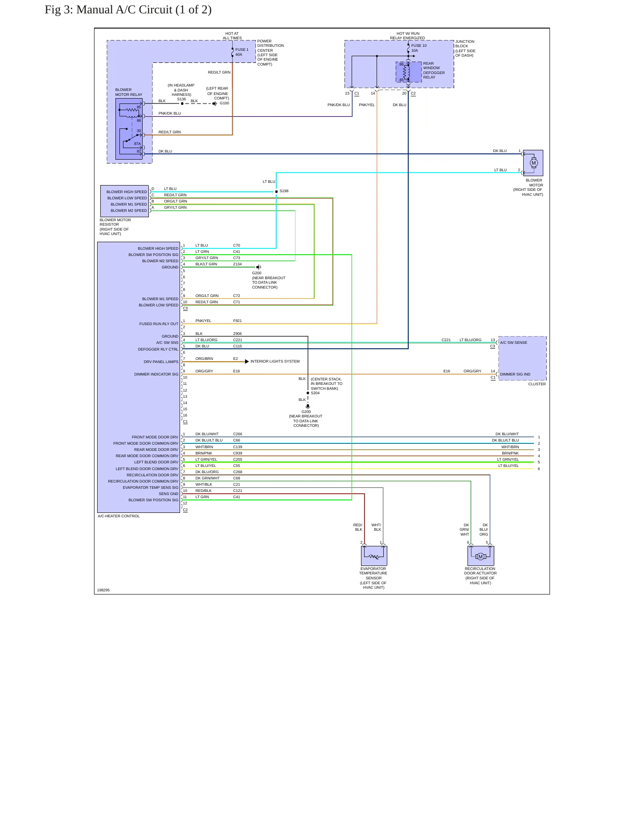
Task: Click the 'C939' circuit code
Action: [238, 453]
